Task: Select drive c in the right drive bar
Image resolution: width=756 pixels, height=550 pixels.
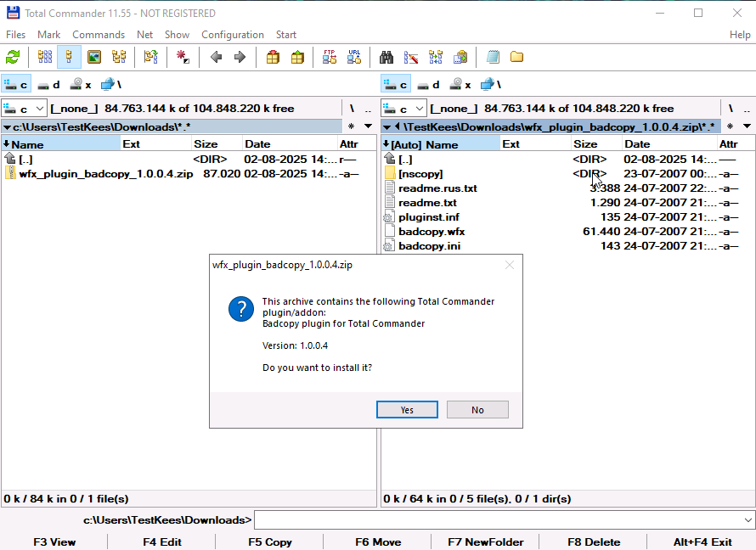Action: coord(396,85)
